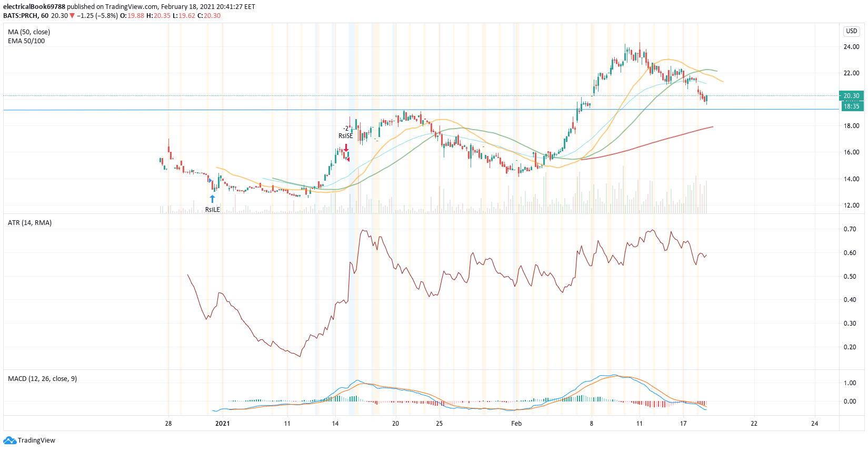Select the Feb label on time axis
Image resolution: width=868 pixels, height=450 pixels.
click(516, 424)
